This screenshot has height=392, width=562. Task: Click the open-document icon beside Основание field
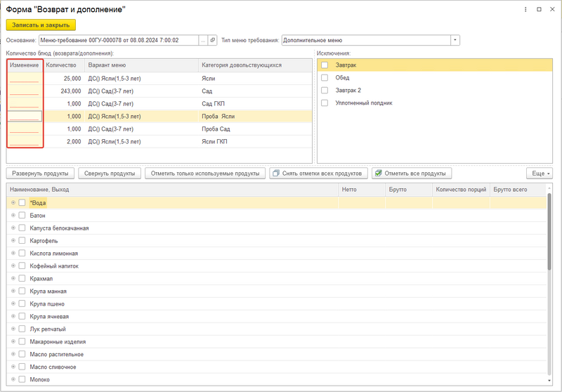(213, 40)
